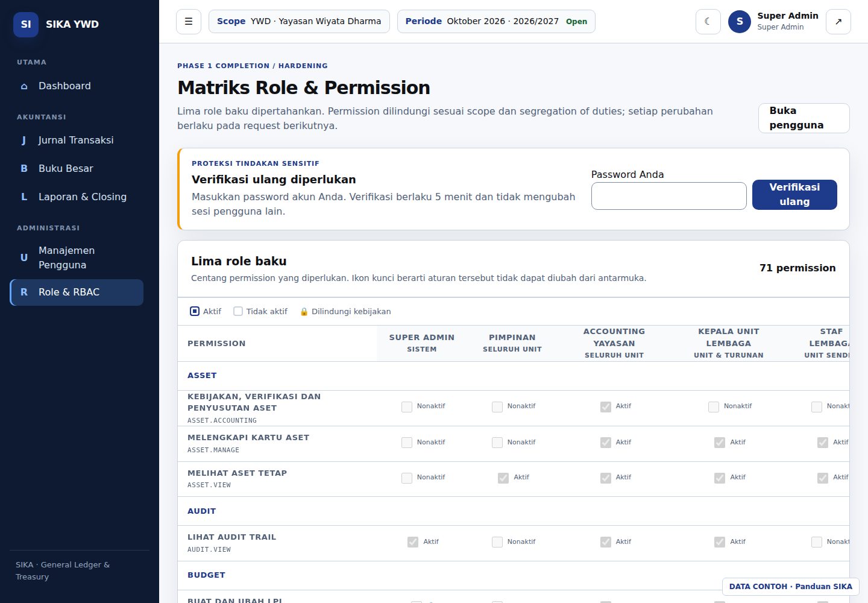Click the green 'Open' period status
This screenshot has height=603, width=868.
coord(576,22)
